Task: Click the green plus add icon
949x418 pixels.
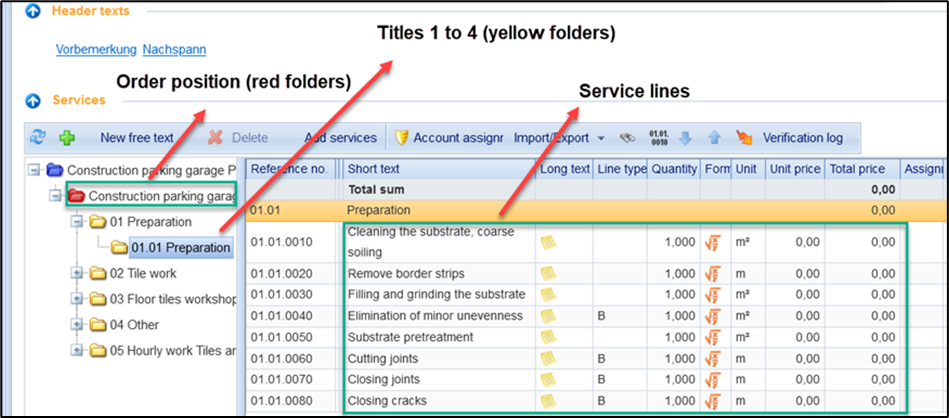Action: point(67,138)
